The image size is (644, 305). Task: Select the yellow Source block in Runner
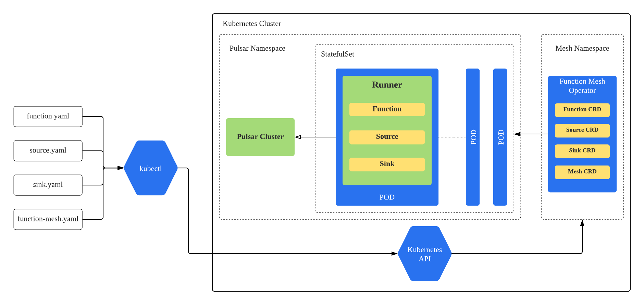pos(387,137)
